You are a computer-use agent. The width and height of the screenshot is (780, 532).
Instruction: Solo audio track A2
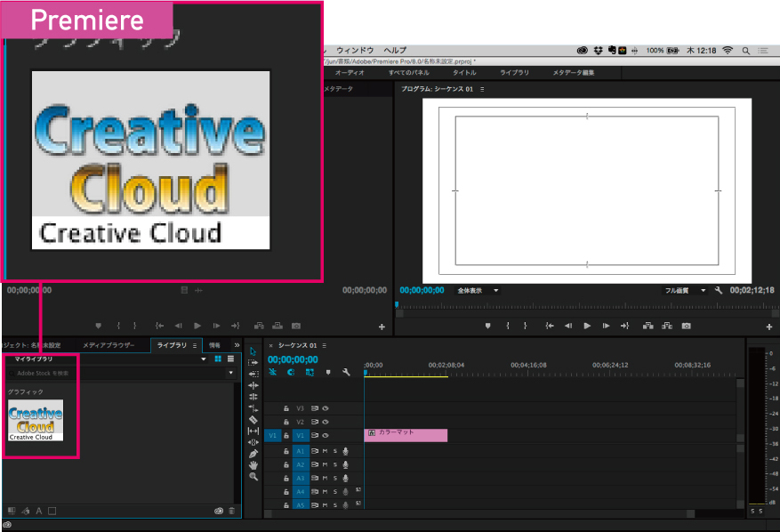[x=335, y=464]
